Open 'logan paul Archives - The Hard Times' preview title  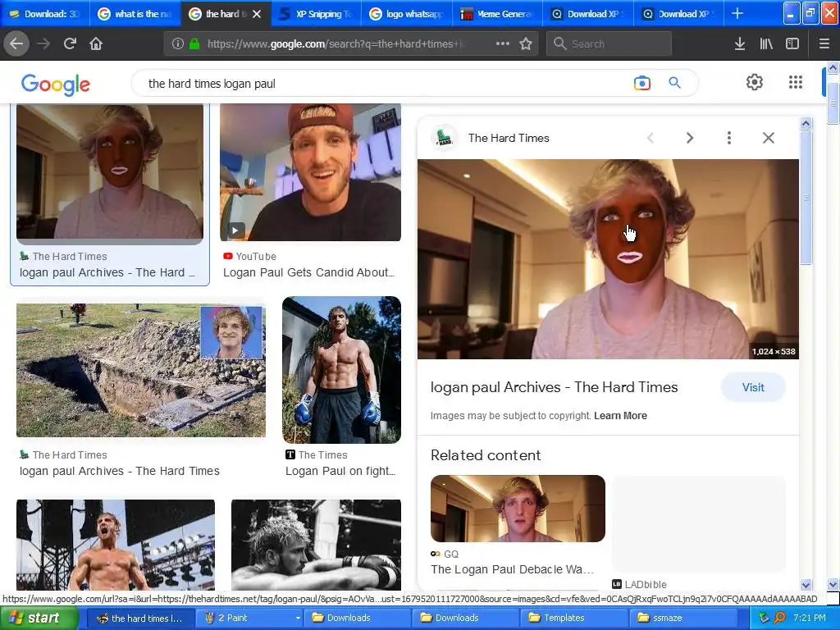pyautogui.click(x=554, y=387)
